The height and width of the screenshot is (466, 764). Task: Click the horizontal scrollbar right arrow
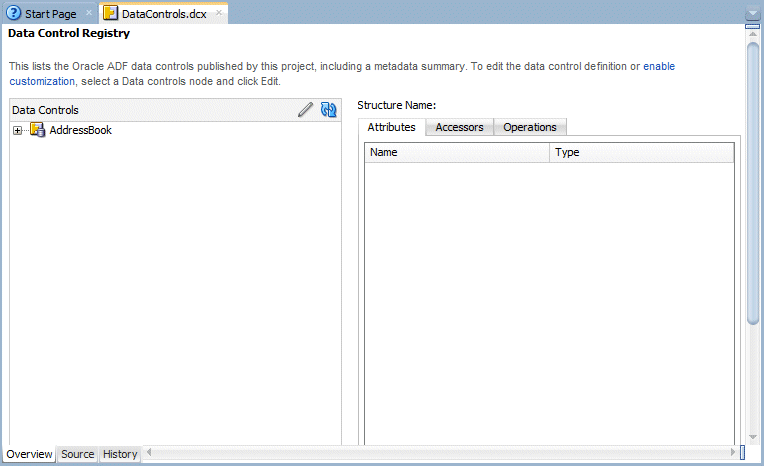point(733,452)
